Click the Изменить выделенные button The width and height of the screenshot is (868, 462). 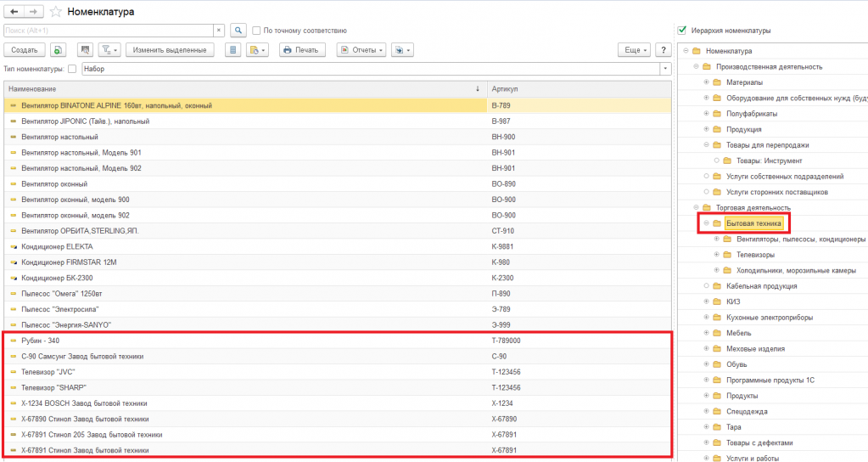tap(169, 50)
